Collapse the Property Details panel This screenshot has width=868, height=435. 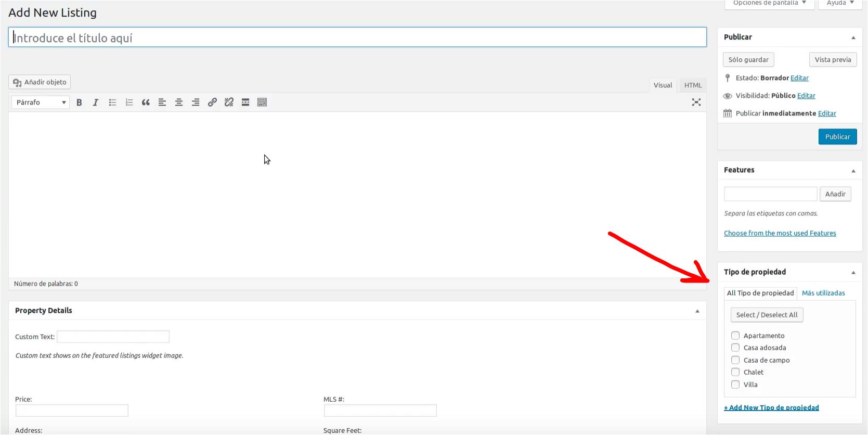(x=697, y=311)
